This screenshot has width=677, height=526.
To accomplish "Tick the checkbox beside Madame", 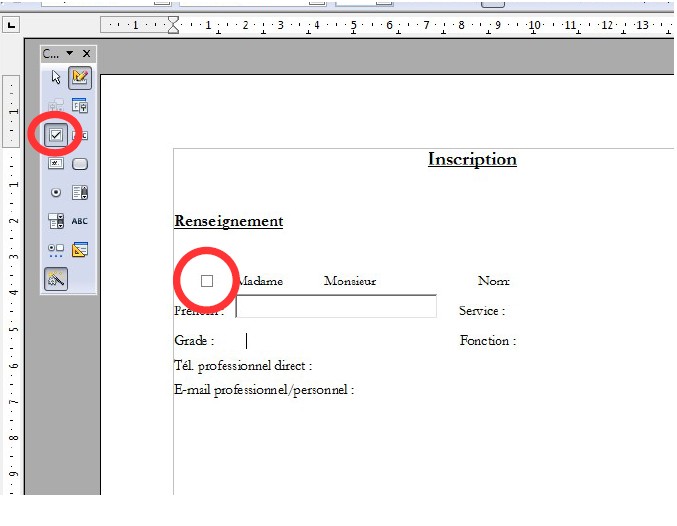I will tap(207, 281).
